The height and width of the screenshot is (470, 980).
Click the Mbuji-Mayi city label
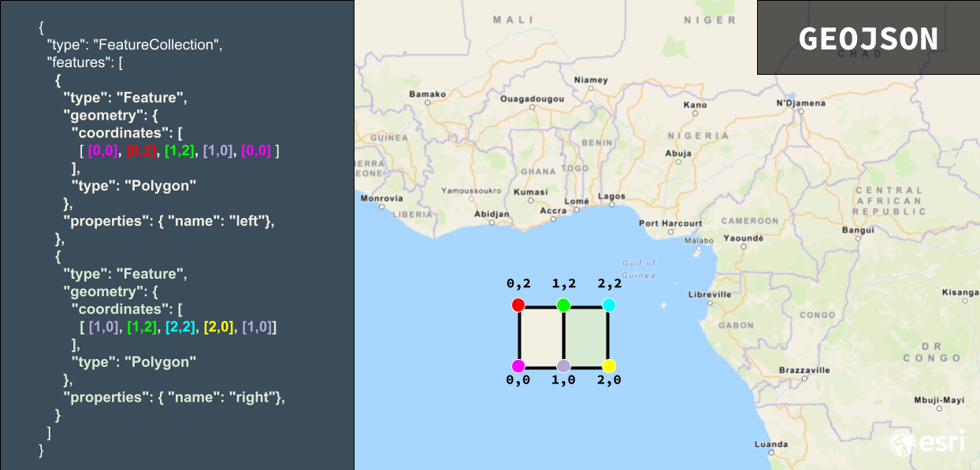939,400
